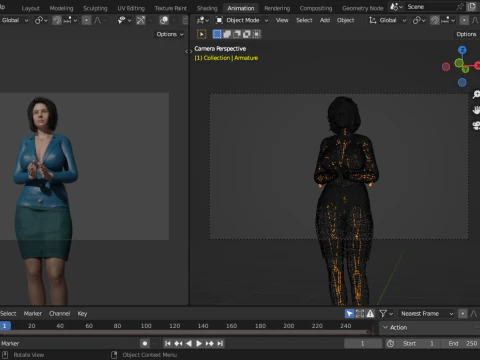Toggle auto keying record button
The height and width of the screenshot is (360, 480).
pyautogui.click(x=145, y=343)
